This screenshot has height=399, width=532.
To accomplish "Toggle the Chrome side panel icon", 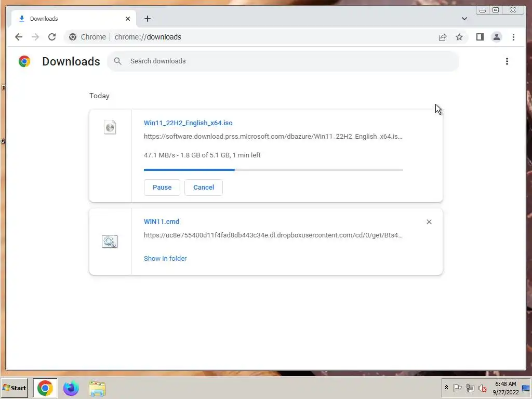I will point(480,37).
